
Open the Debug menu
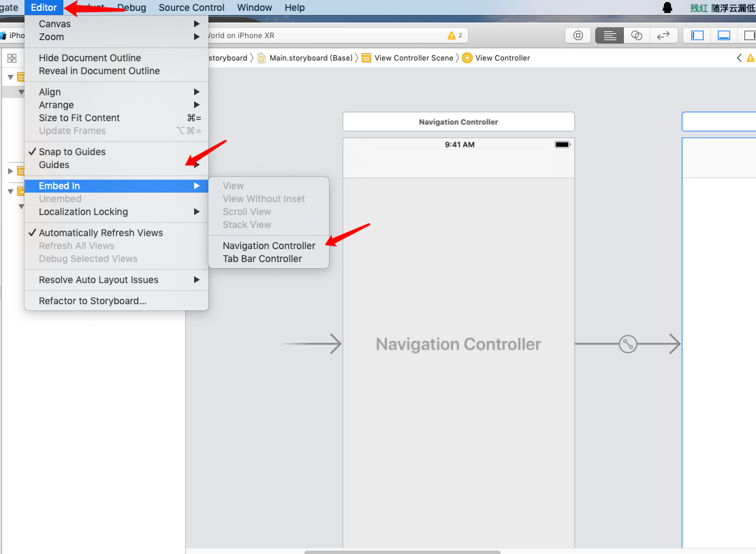[x=131, y=7]
